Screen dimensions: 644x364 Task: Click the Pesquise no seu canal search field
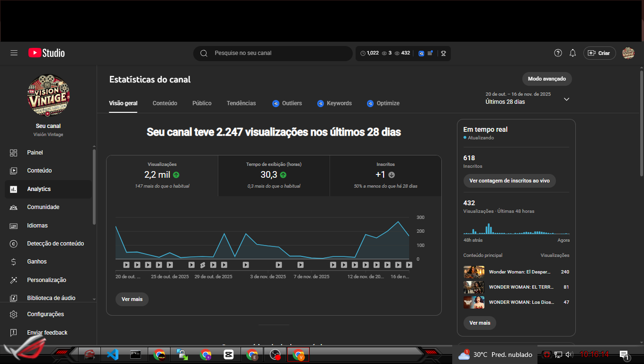tap(279, 53)
